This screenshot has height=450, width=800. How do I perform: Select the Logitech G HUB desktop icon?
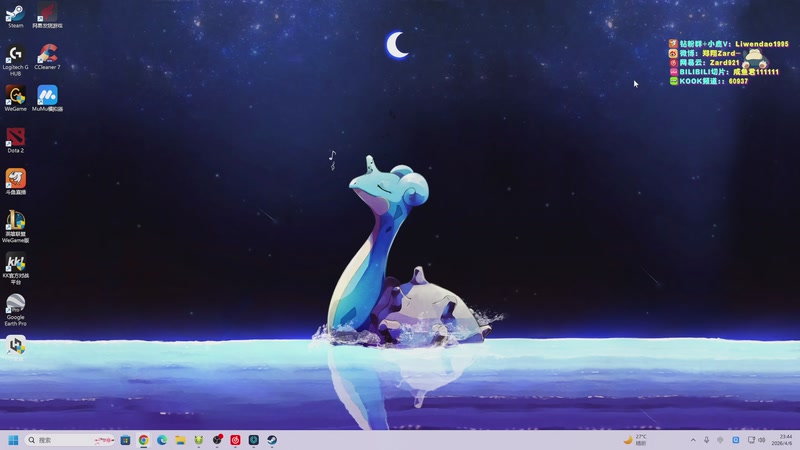click(x=15, y=61)
